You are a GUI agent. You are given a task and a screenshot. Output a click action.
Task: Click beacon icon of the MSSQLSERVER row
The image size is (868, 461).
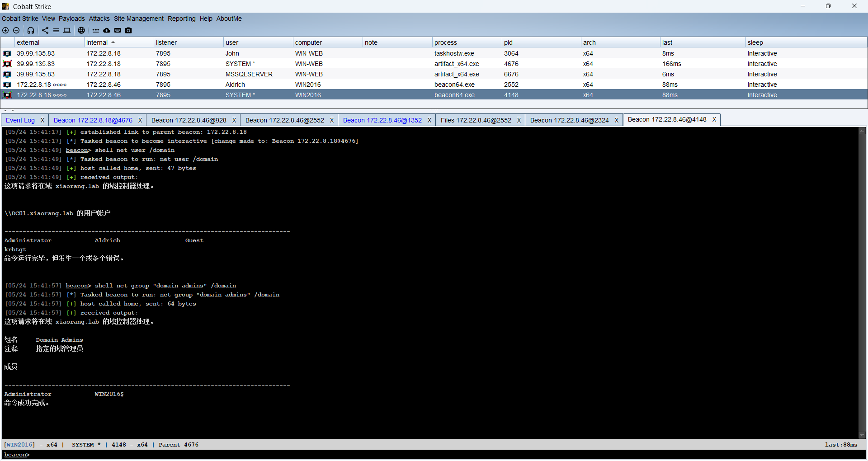point(7,74)
